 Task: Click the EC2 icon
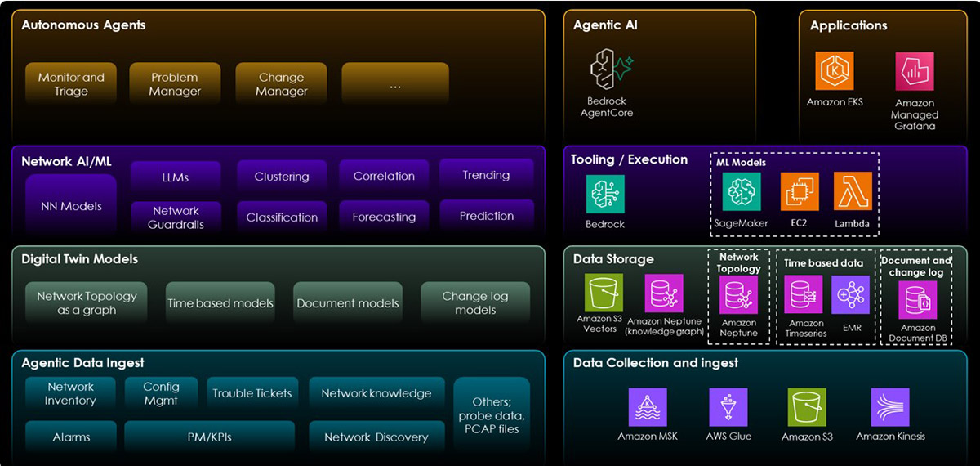tap(800, 192)
